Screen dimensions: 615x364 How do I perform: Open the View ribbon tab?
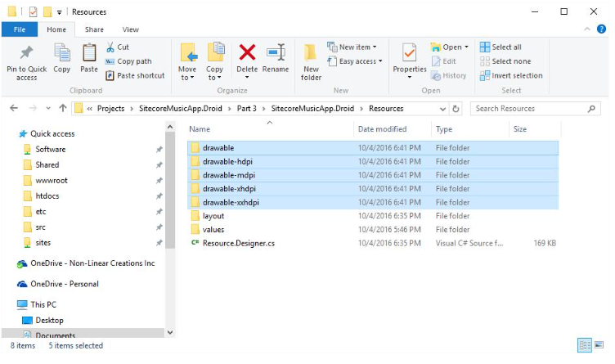[x=130, y=29]
